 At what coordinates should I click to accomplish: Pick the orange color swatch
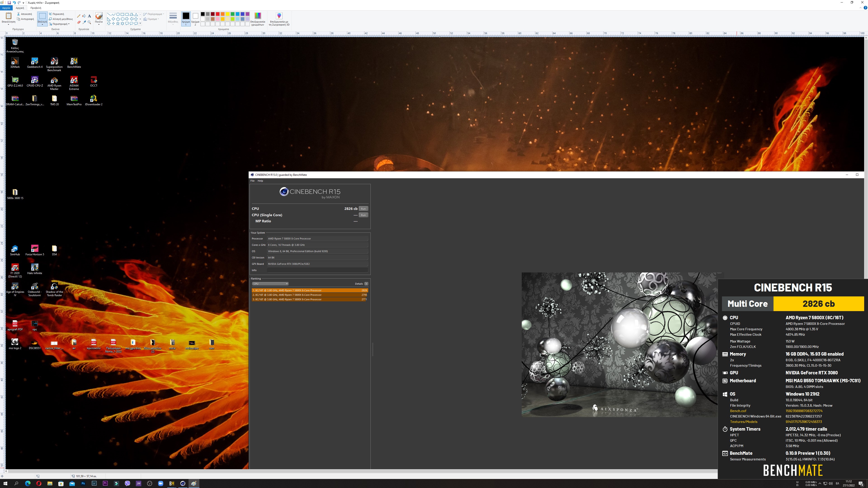pyautogui.click(x=223, y=14)
